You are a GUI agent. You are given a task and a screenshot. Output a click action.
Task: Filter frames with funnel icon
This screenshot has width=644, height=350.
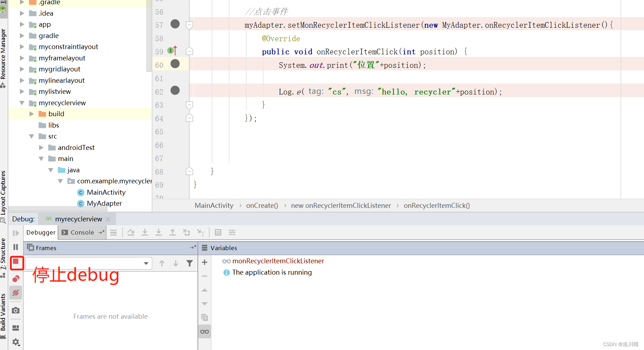tap(190, 263)
